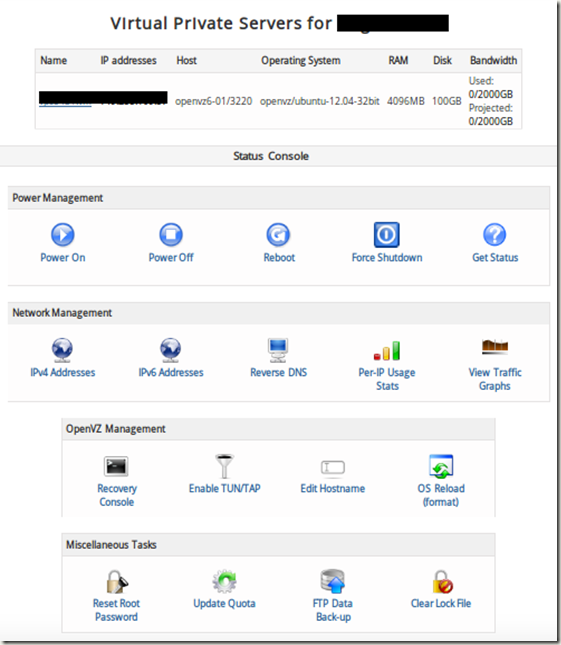Open the Recovery Console terminal icon
Screen dimensions: 561x645
click(x=116, y=466)
